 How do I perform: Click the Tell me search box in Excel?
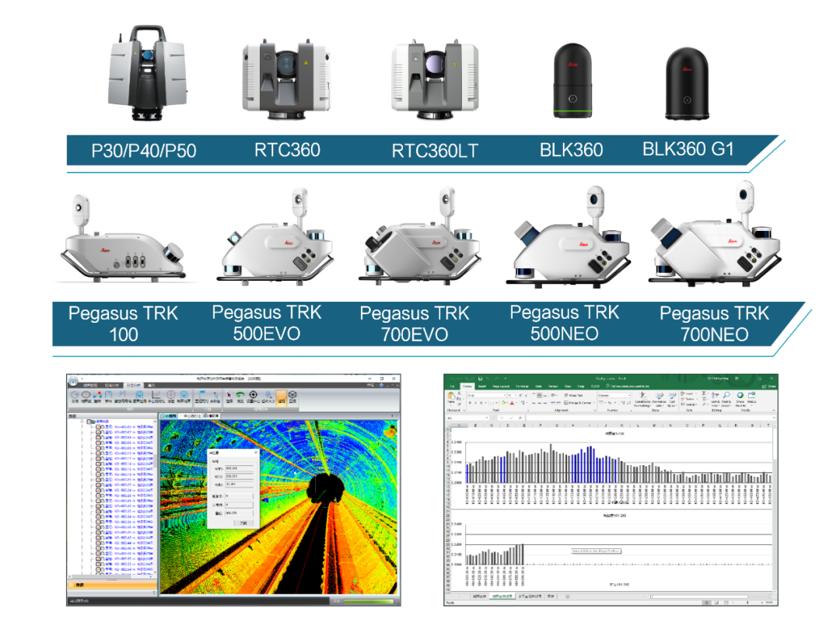628,386
